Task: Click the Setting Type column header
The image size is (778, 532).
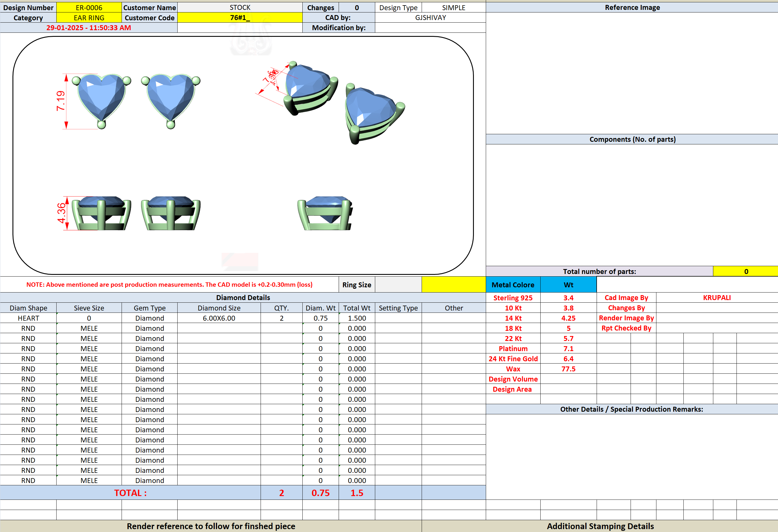Action: [x=398, y=308]
